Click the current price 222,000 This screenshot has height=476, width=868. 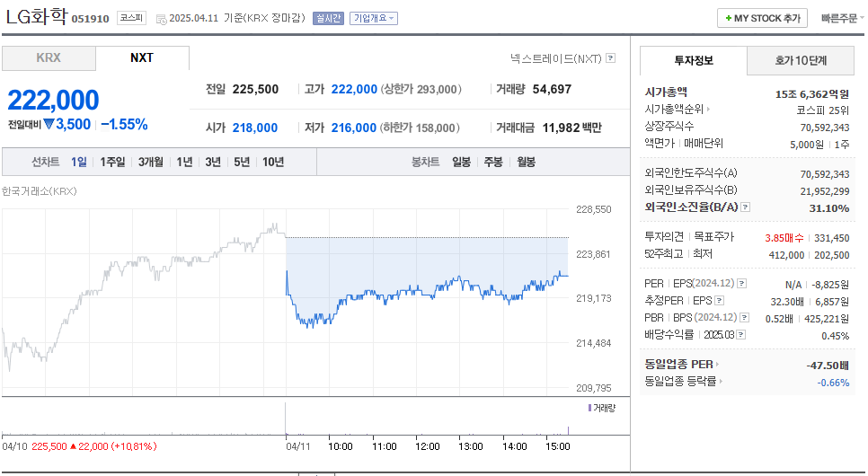pos(53,101)
